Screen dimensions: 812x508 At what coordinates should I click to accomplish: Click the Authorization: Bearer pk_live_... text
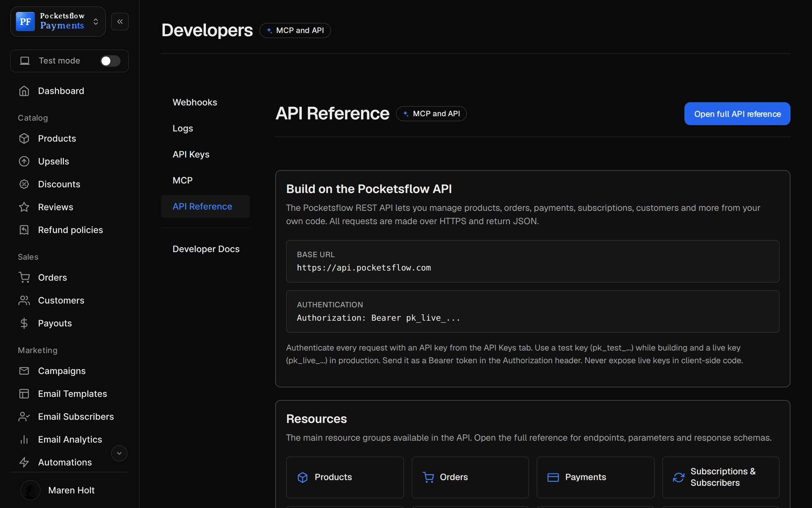(x=379, y=318)
